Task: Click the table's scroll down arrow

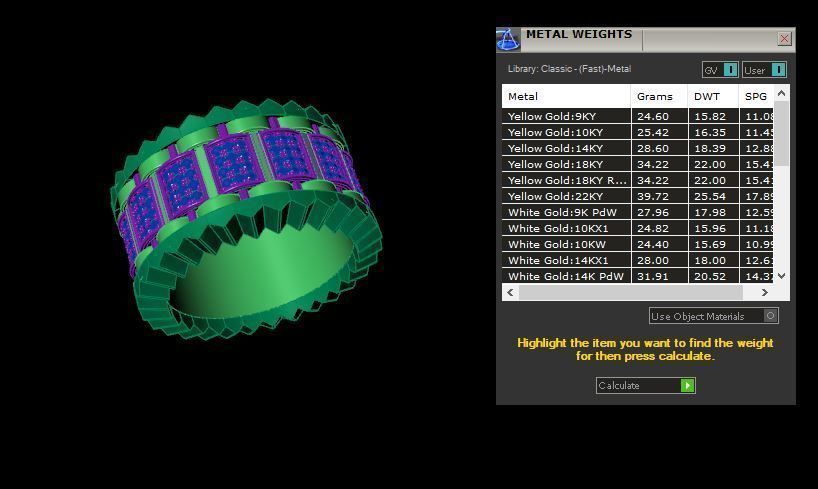Action: point(781,276)
